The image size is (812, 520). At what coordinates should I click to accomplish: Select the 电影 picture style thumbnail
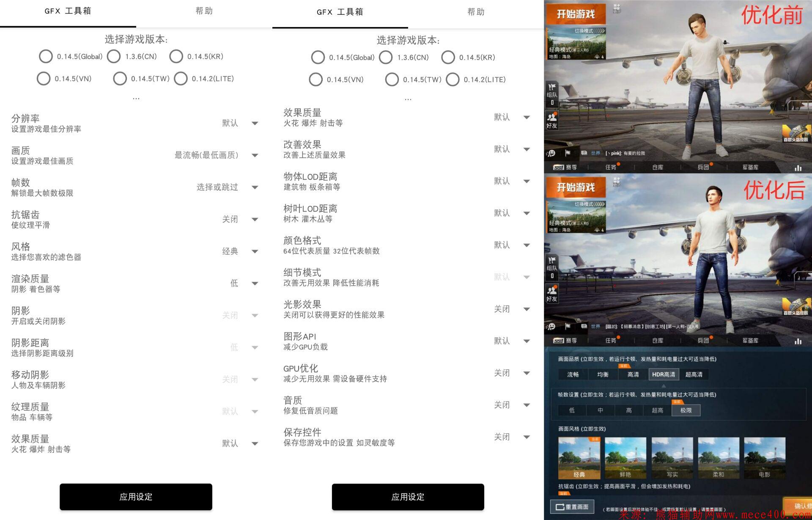(x=765, y=457)
